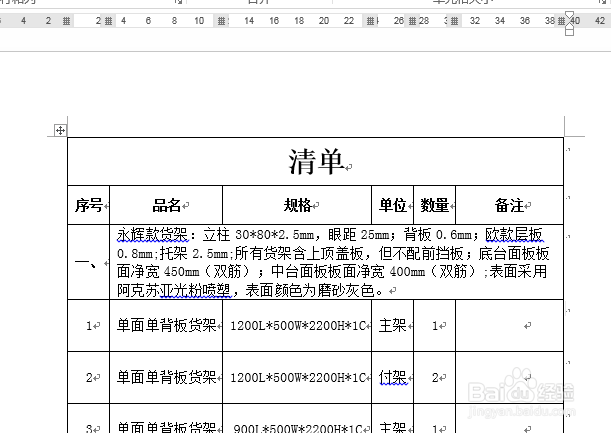The image size is (611, 433).
Task: Click 900L*500W*2200H*1C in row 3
Action: click(x=298, y=428)
